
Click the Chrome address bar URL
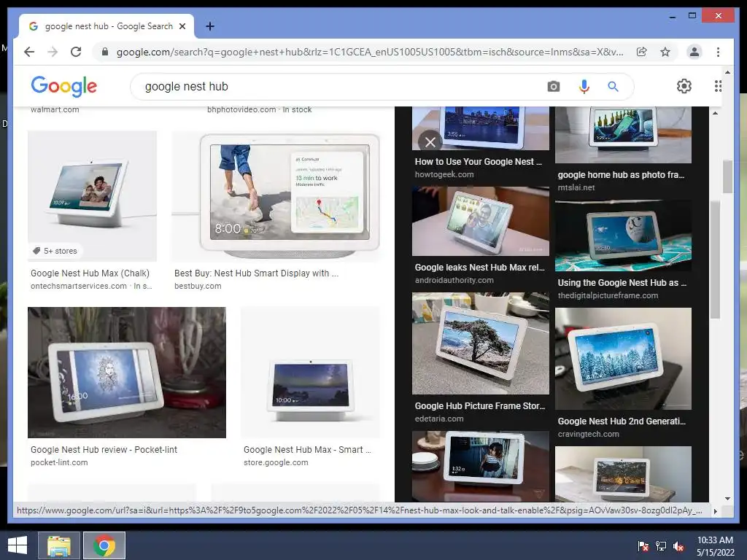coord(370,52)
